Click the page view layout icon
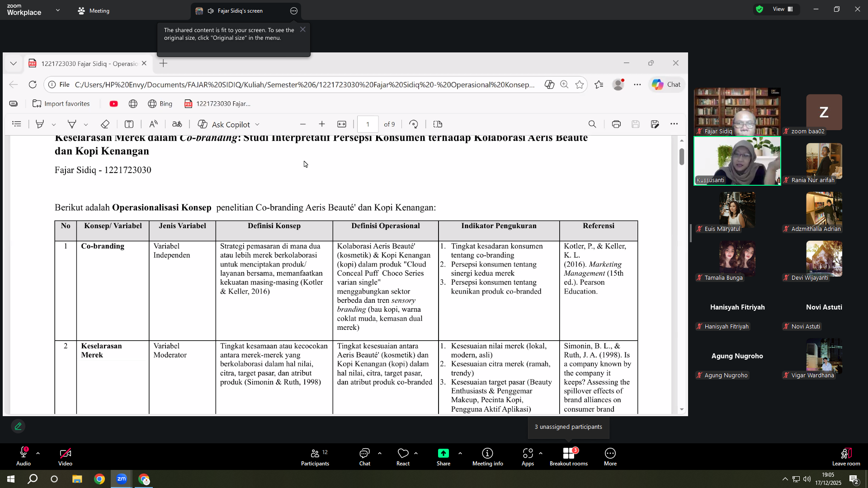This screenshot has width=868, height=488. [x=438, y=124]
